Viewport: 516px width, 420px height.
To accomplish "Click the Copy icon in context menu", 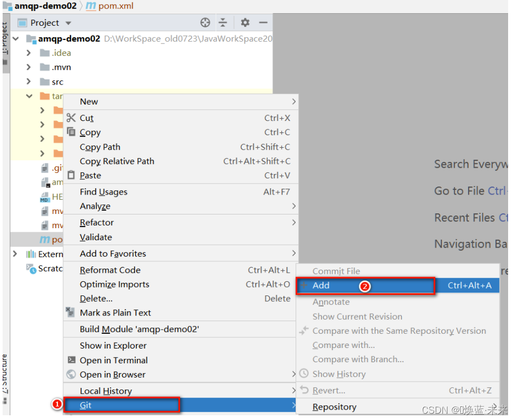I will (71, 132).
